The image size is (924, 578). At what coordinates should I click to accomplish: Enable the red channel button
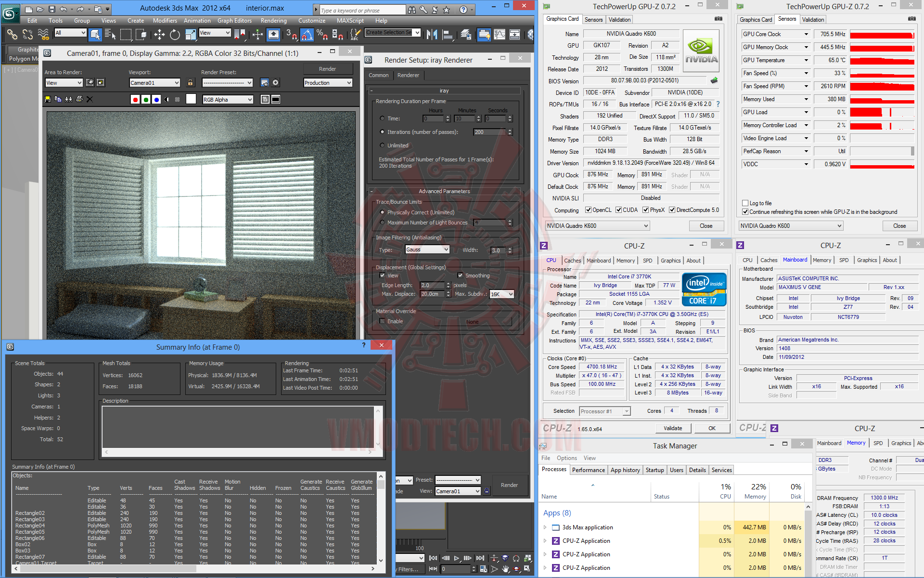coord(135,100)
